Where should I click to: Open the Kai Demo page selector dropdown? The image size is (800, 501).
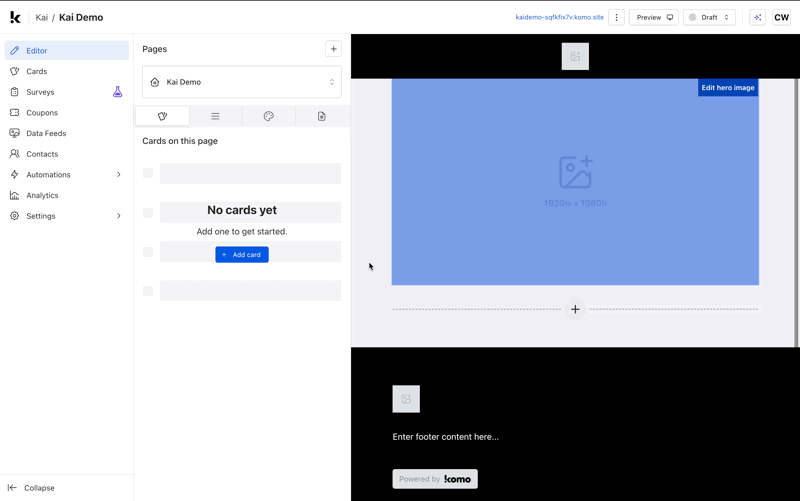(x=242, y=82)
